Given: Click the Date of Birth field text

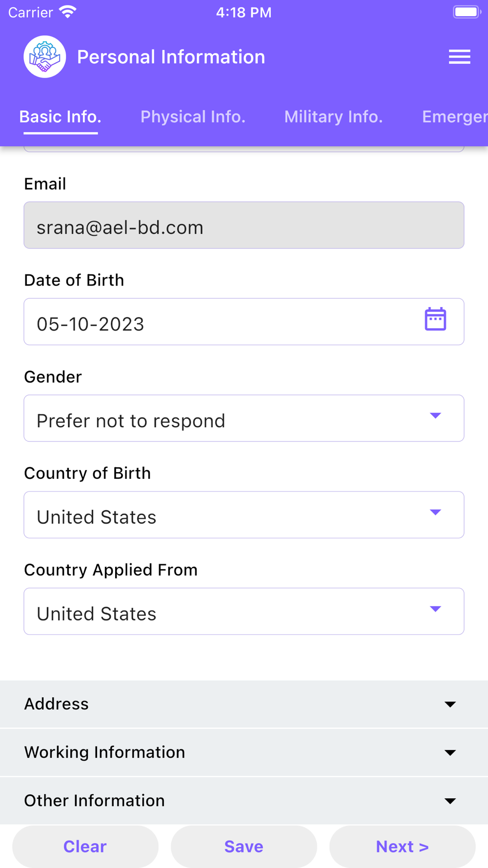Looking at the screenshot, I should click(91, 324).
